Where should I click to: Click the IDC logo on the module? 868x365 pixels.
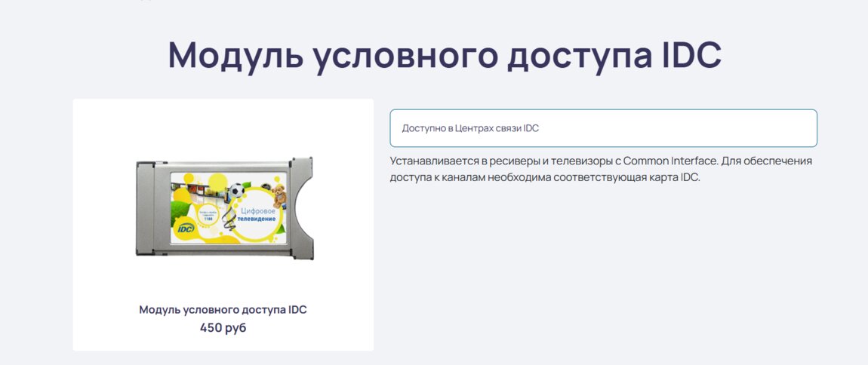[x=185, y=227]
